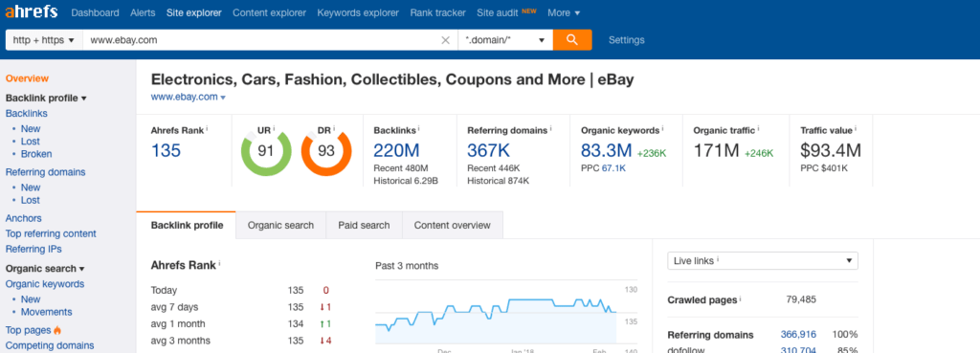Click the info icon by the Ahrefs Rank chart heading
This screenshot has height=353, width=980.
point(220,263)
